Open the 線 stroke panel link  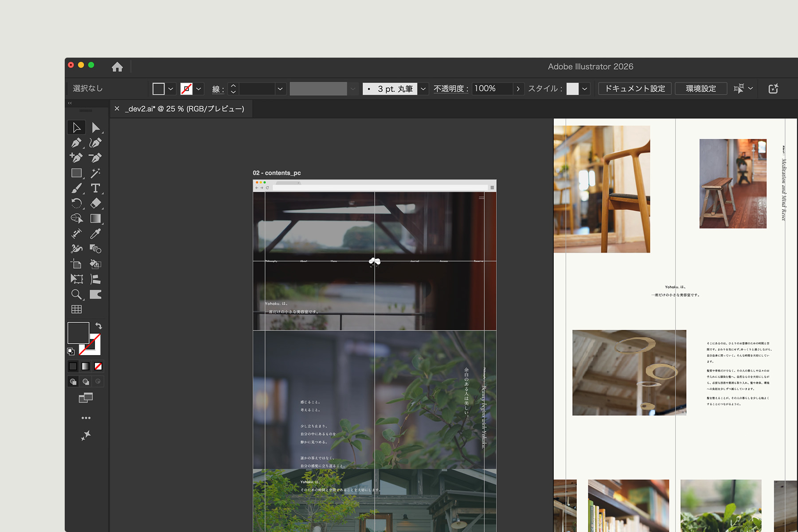[218, 89]
